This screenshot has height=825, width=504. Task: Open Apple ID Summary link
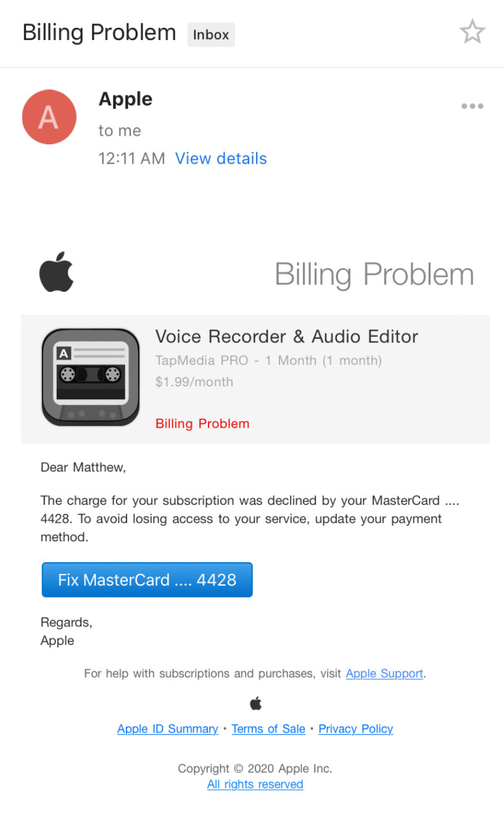point(168,729)
